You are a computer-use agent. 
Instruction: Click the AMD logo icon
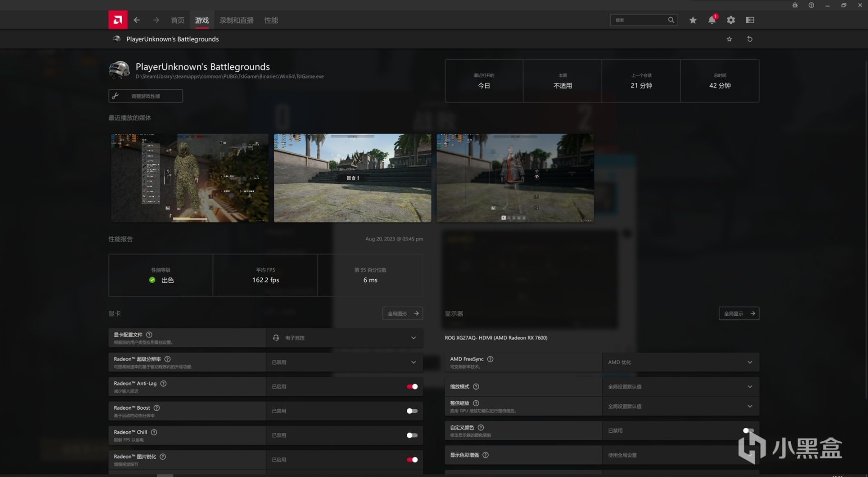click(118, 20)
